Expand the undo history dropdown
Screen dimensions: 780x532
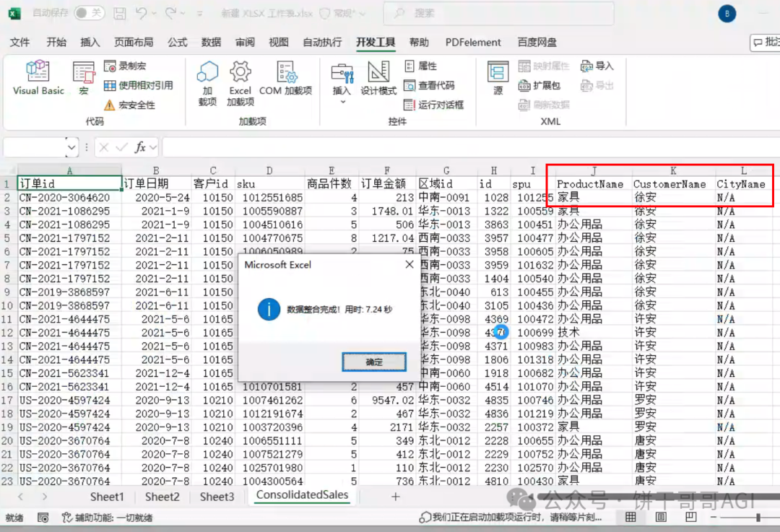pyautogui.click(x=155, y=14)
